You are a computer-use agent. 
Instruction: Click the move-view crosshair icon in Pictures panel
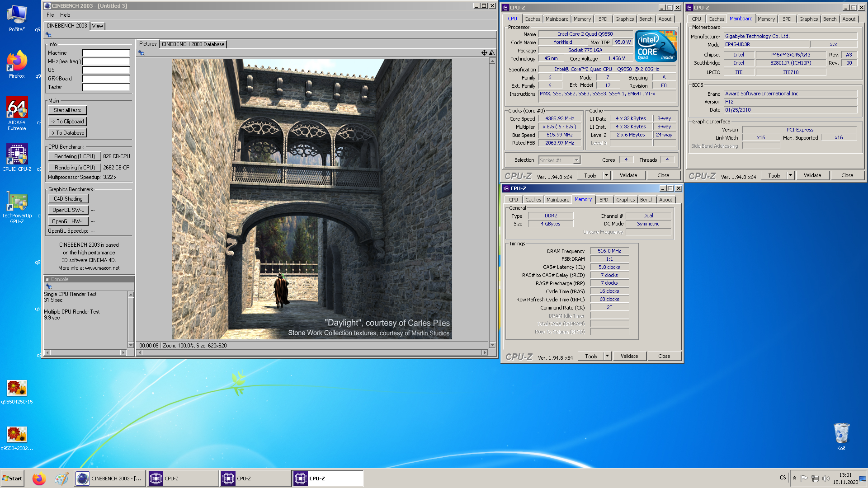coord(484,53)
